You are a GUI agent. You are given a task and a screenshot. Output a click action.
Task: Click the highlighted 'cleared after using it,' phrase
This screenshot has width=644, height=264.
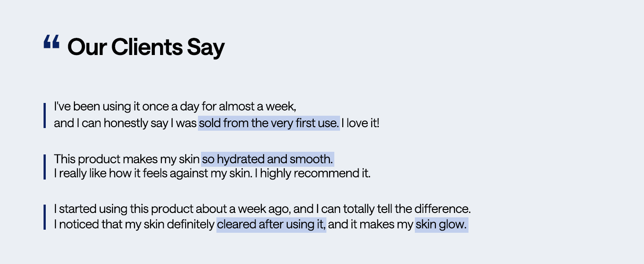[x=271, y=224]
